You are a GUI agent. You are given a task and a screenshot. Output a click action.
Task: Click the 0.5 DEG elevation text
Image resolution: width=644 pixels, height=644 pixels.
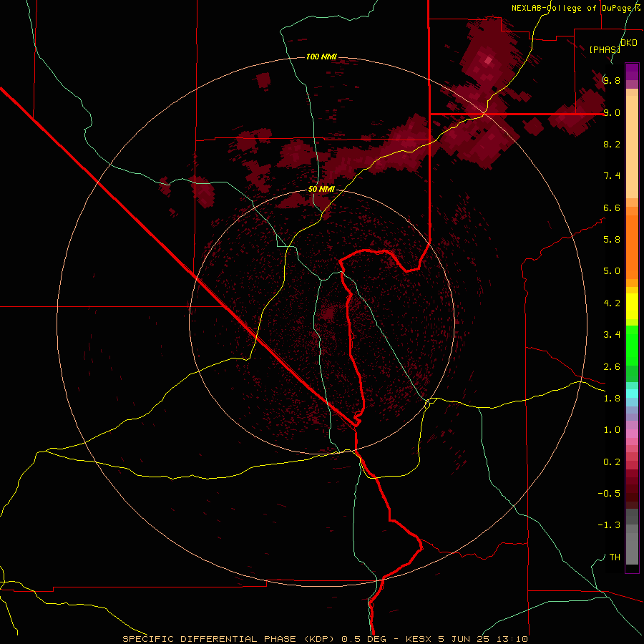(x=364, y=639)
